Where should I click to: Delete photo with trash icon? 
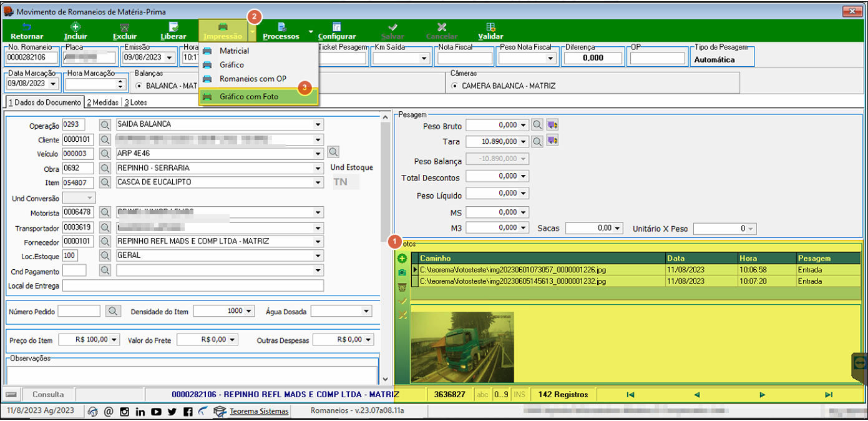pos(402,287)
